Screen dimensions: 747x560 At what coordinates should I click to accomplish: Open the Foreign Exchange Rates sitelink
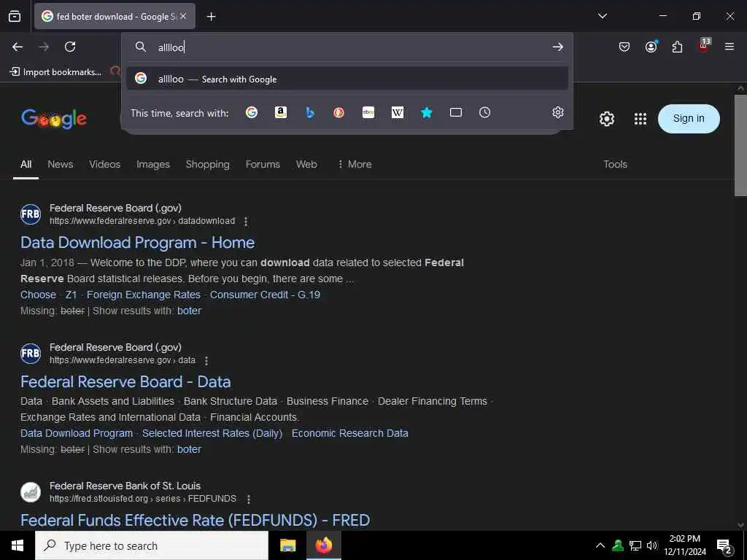[144, 295]
